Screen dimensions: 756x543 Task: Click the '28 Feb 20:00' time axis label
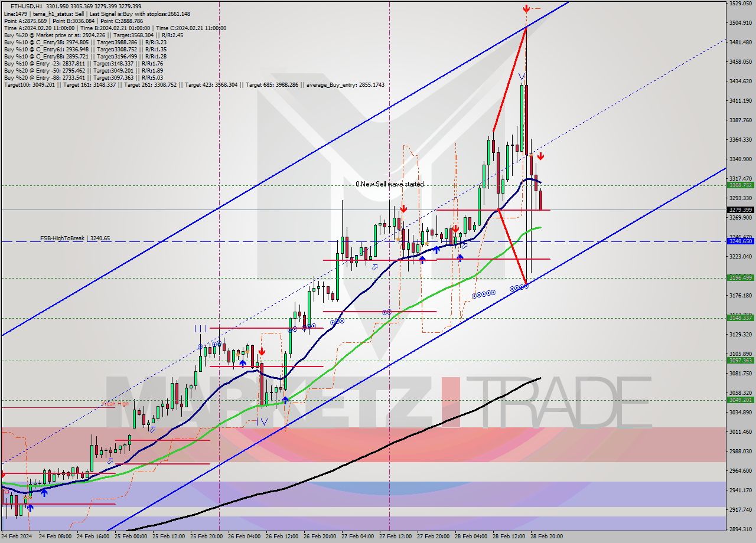546,537
